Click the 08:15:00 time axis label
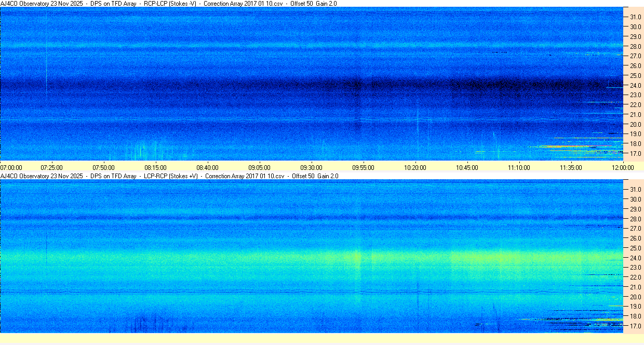The height and width of the screenshot is (345, 644). pos(155,167)
